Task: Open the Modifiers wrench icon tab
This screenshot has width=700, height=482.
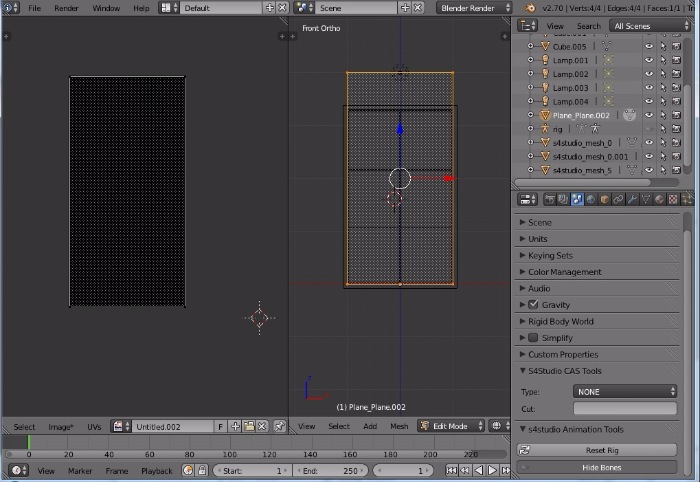Action: point(632,199)
